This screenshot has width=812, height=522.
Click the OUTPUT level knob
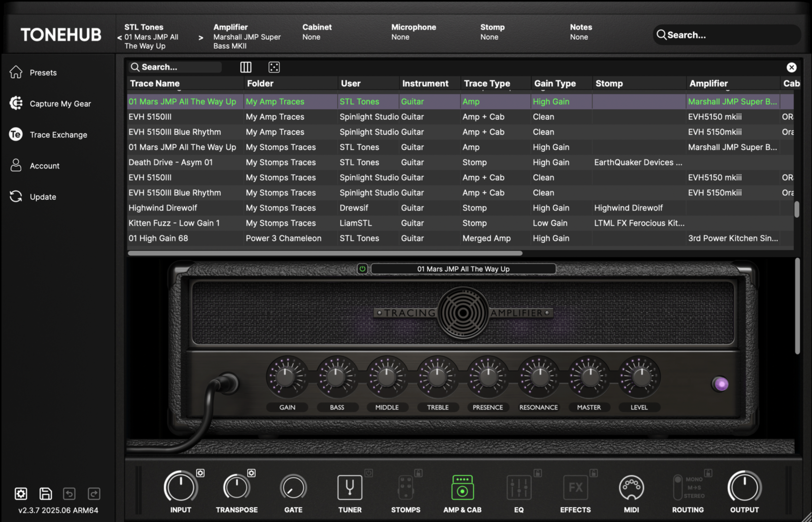pos(744,487)
